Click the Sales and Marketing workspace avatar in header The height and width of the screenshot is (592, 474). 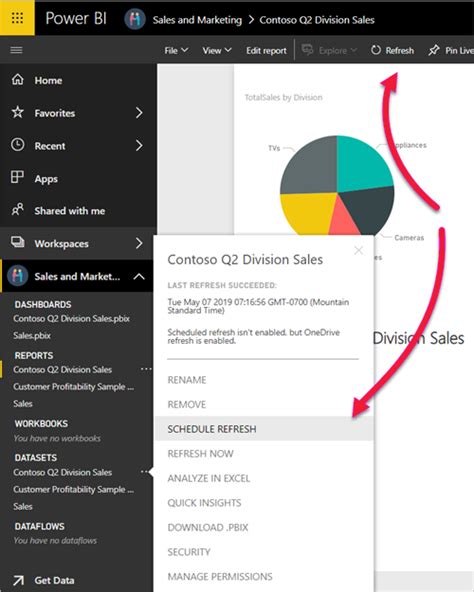click(135, 19)
